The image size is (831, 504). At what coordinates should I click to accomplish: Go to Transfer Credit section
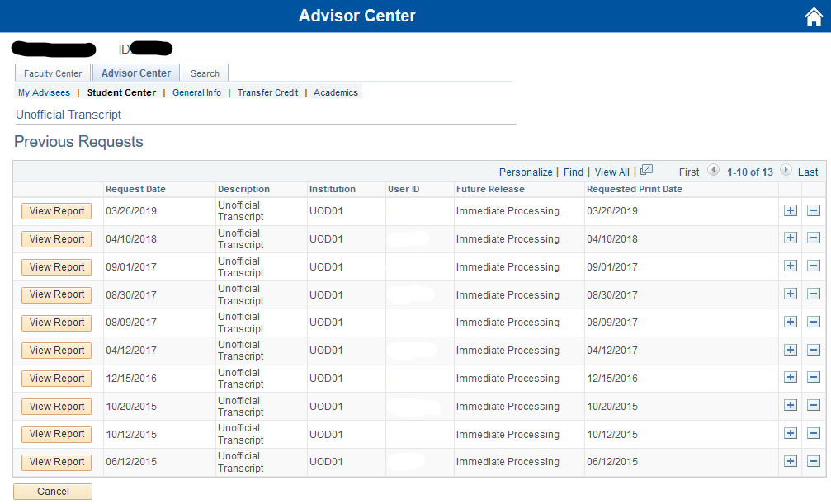[267, 92]
